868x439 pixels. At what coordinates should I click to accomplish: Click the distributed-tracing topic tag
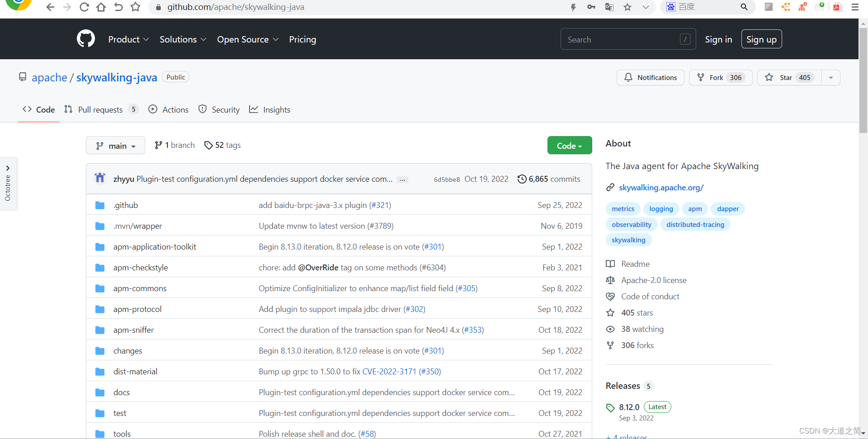[695, 225]
